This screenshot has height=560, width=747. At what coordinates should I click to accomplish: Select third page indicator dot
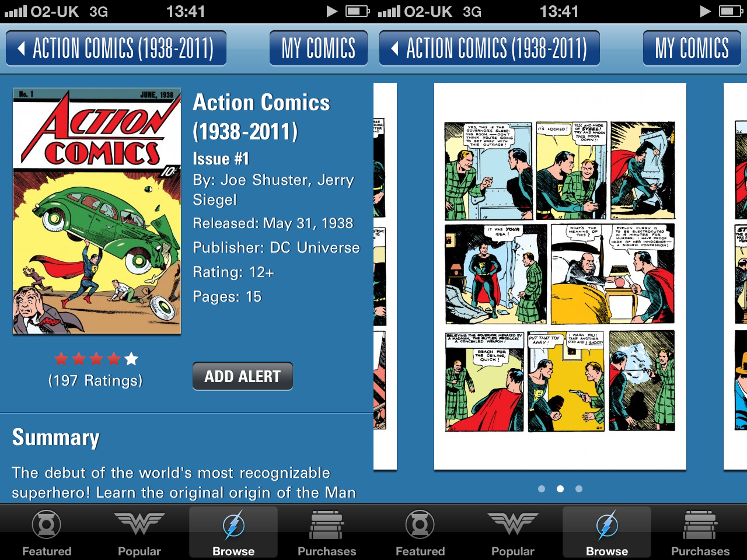click(x=579, y=489)
